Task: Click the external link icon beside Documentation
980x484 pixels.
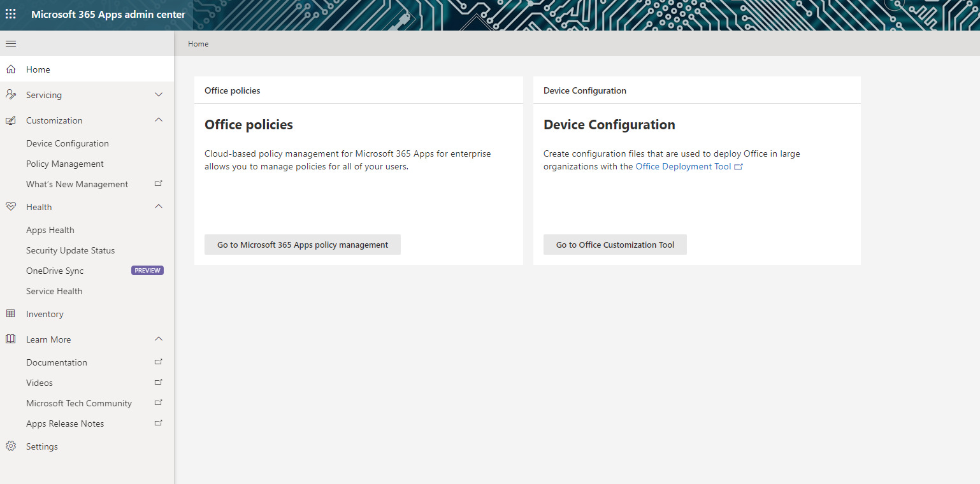Action: pyautogui.click(x=157, y=362)
